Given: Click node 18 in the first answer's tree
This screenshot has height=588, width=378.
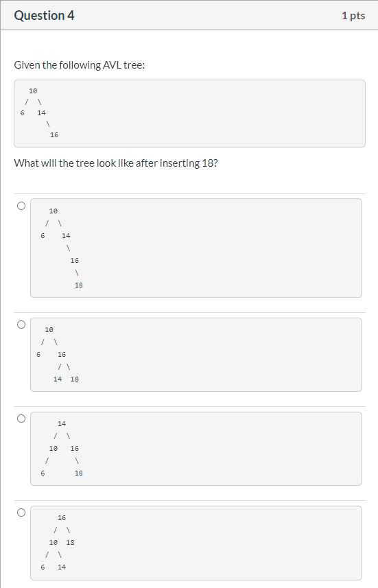Looking at the screenshot, I should [79, 285].
